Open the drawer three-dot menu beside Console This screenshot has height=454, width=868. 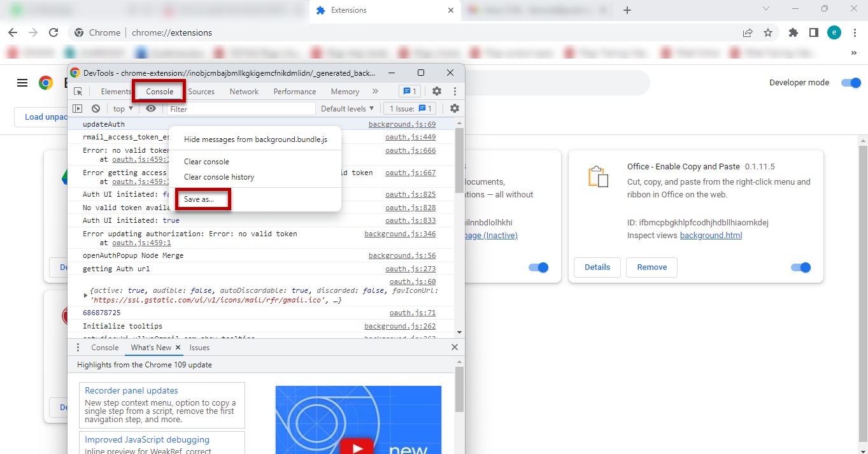point(78,348)
